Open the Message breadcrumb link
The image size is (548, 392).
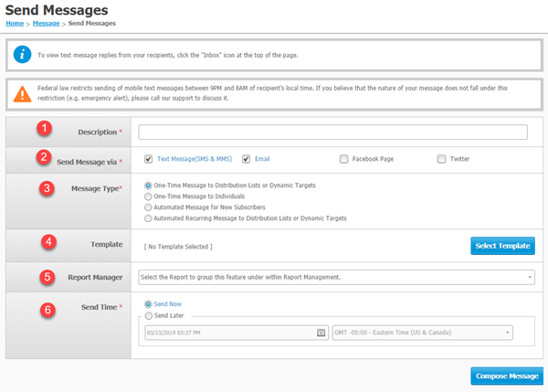coord(47,24)
